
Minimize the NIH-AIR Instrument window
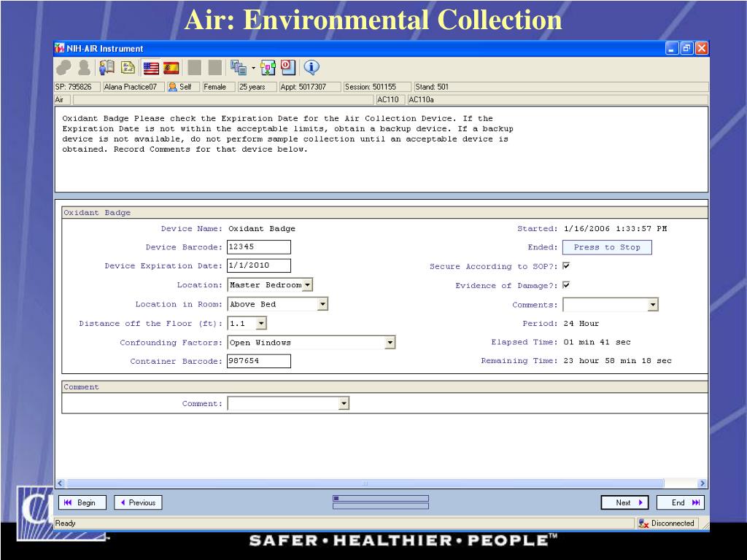click(672, 48)
